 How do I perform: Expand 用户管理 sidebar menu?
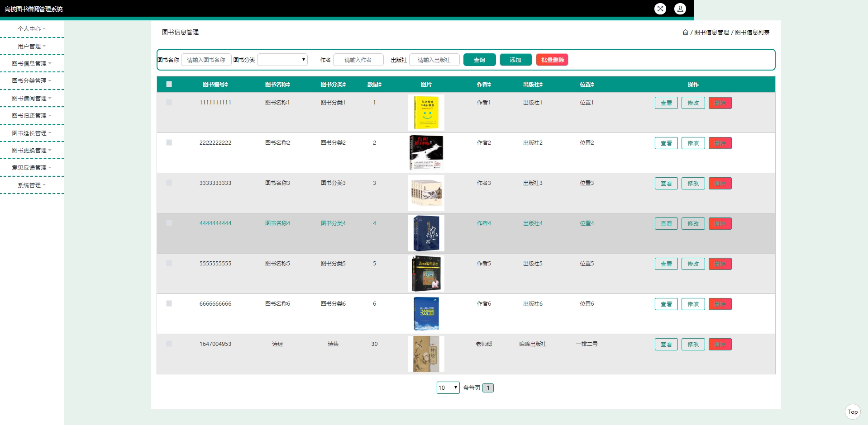click(x=32, y=46)
